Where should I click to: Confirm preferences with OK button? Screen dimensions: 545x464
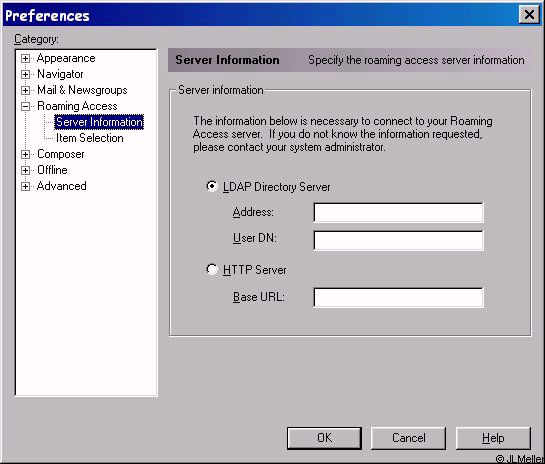point(324,438)
